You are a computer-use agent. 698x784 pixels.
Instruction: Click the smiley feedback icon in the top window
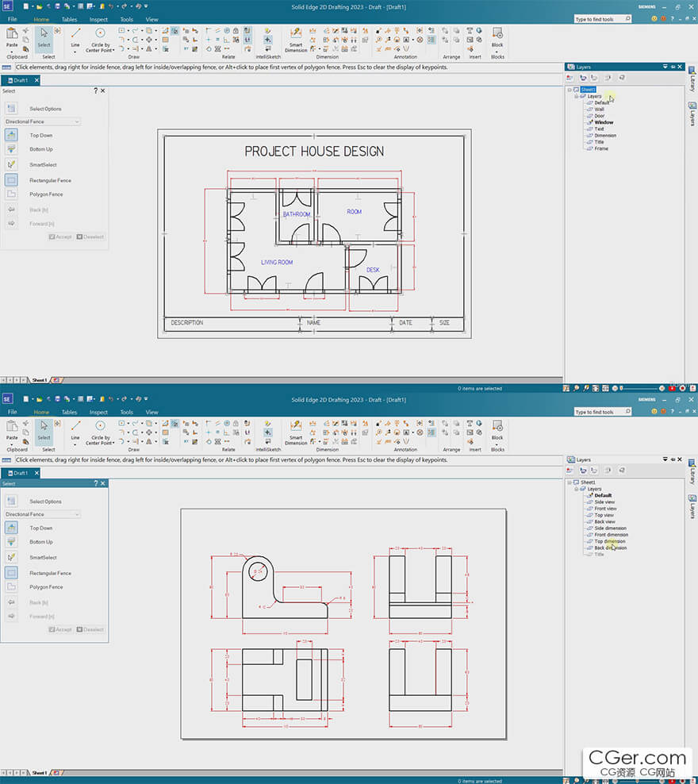[654, 19]
